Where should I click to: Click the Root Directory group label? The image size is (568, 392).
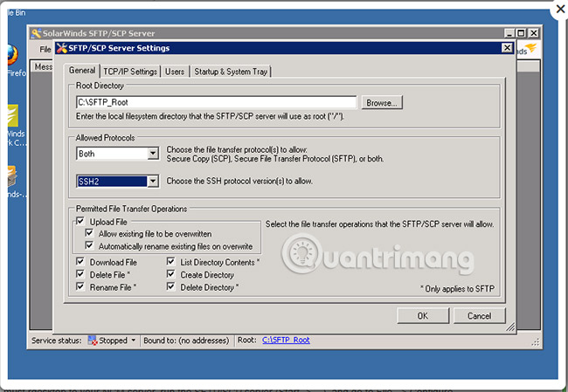(x=100, y=86)
